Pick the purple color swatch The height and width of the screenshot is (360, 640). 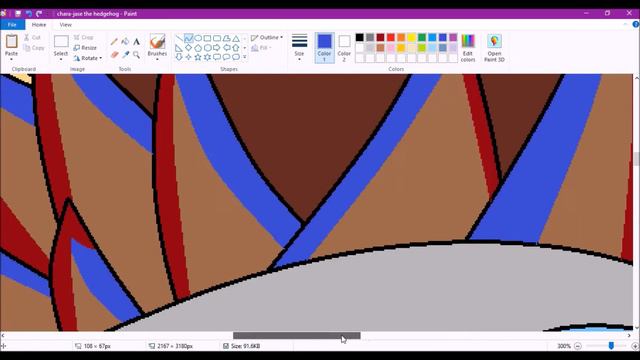tap(453, 38)
